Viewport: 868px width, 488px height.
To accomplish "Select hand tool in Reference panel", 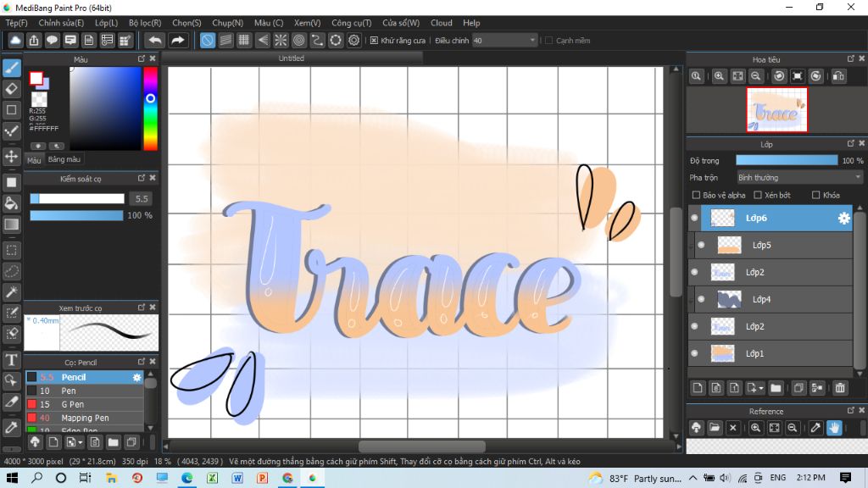I will click(x=834, y=428).
